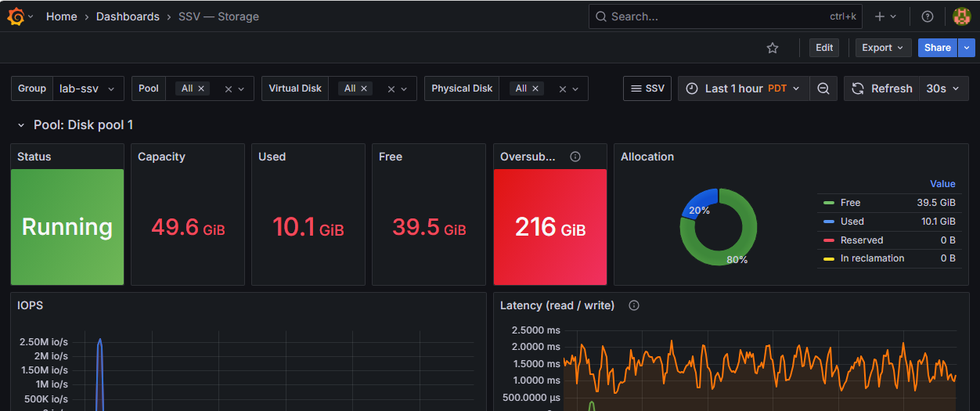Click the Oversubscription panel info icon
980x411 pixels.
pyautogui.click(x=575, y=157)
